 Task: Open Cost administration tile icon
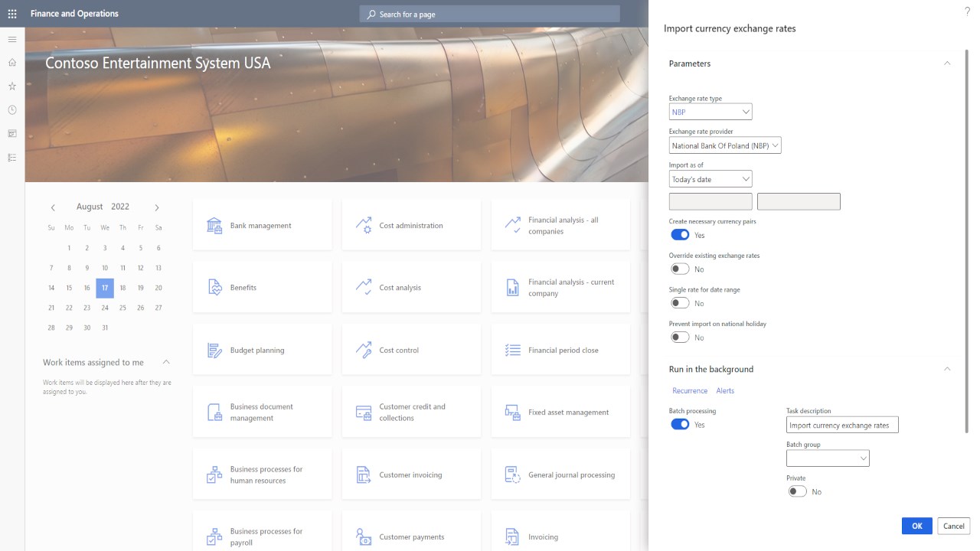click(x=364, y=225)
